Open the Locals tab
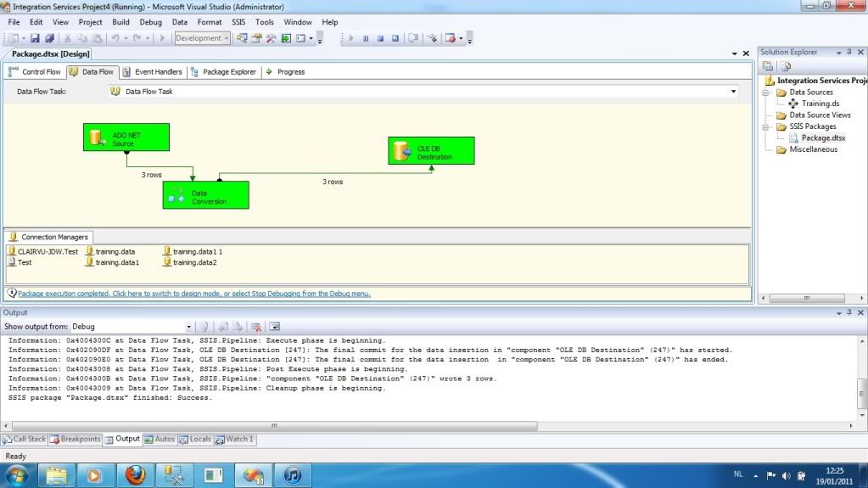Image resolution: width=868 pixels, height=488 pixels. [195, 440]
